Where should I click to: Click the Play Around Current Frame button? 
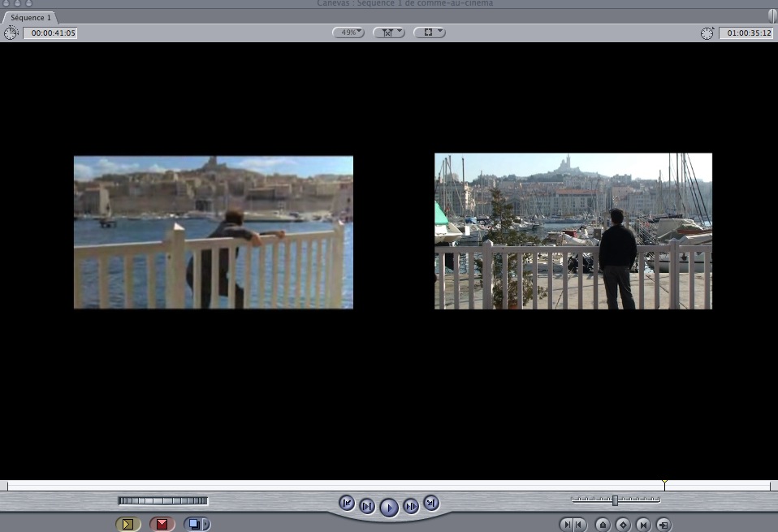[x=411, y=506]
